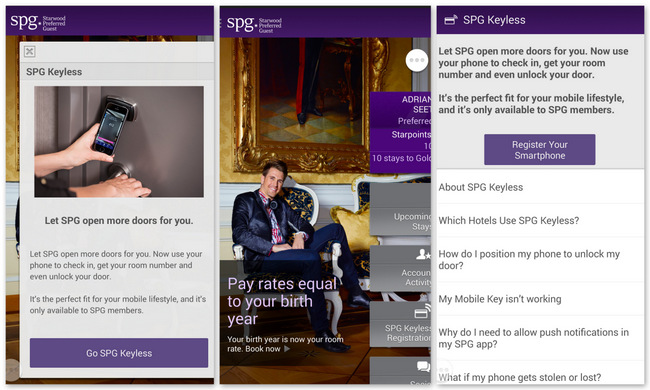650x390 pixels.
Task: Click the spg logo in first screen
Action: tap(38, 22)
